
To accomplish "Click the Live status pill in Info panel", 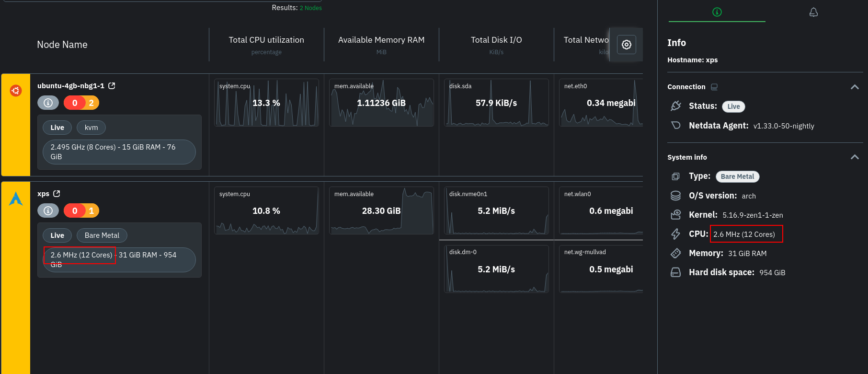I will click(x=733, y=106).
